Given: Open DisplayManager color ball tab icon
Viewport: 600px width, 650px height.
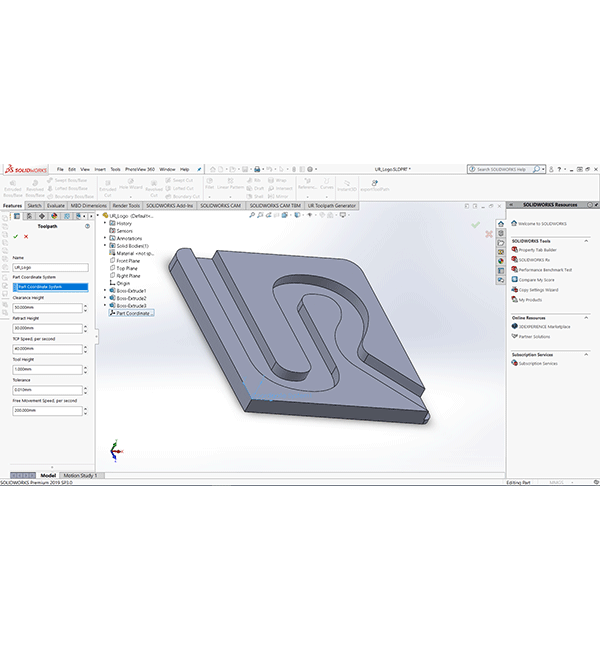Looking at the screenshot, I should pos(54,216).
